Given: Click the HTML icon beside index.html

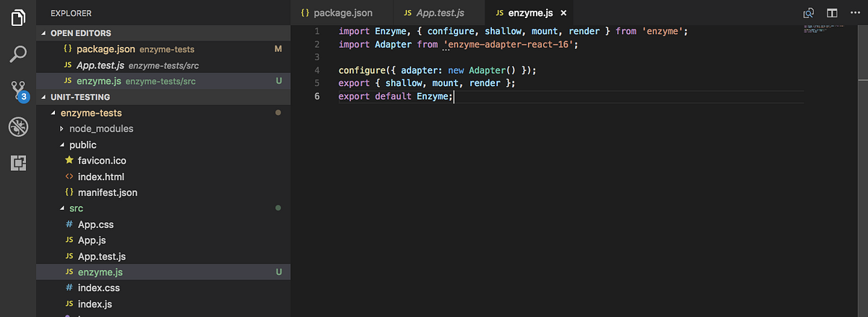Looking at the screenshot, I should [69, 177].
